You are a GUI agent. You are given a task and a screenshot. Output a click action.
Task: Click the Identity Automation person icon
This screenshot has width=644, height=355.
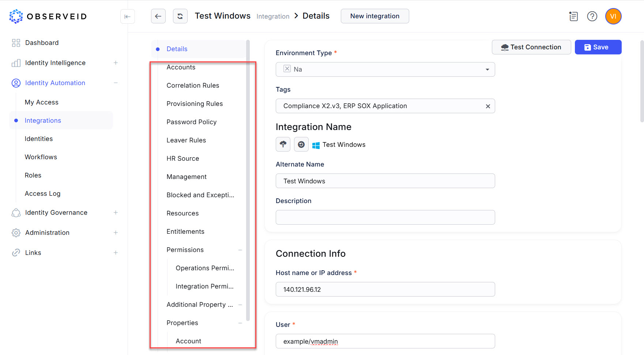pyautogui.click(x=16, y=83)
